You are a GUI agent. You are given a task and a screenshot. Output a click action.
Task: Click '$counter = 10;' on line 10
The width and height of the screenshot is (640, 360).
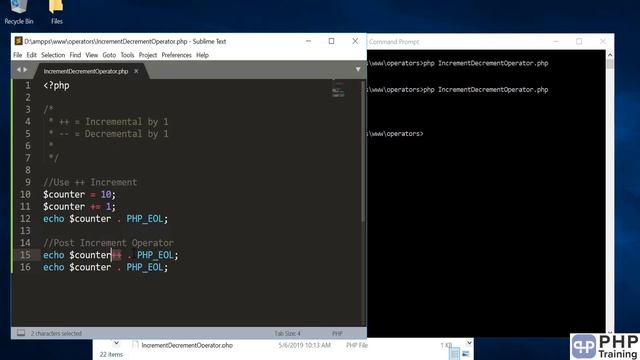[80, 194]
